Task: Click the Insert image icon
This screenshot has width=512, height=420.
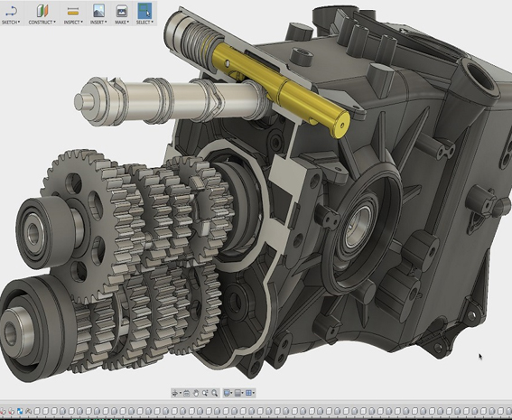Action: coord(98,11)
